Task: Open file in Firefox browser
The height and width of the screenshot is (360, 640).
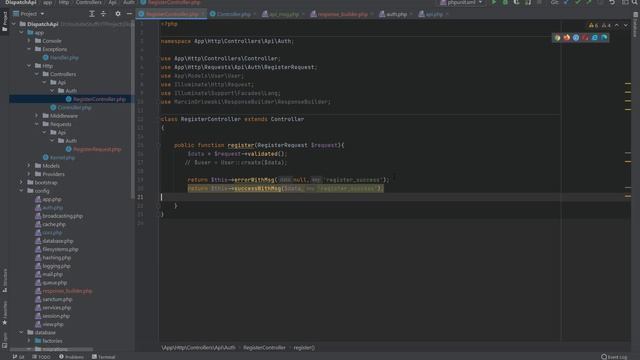Action: pyautogui.click(x=567, y=38)
